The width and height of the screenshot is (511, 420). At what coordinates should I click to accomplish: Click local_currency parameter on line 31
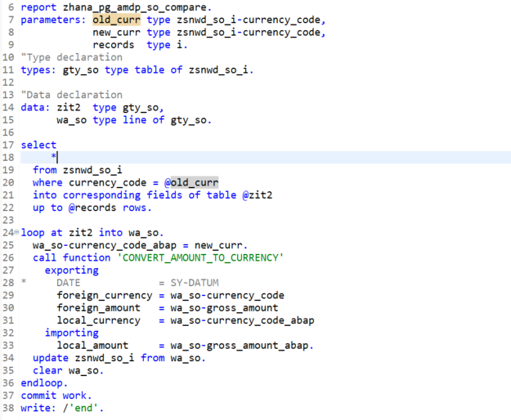(x=98, y=320)
